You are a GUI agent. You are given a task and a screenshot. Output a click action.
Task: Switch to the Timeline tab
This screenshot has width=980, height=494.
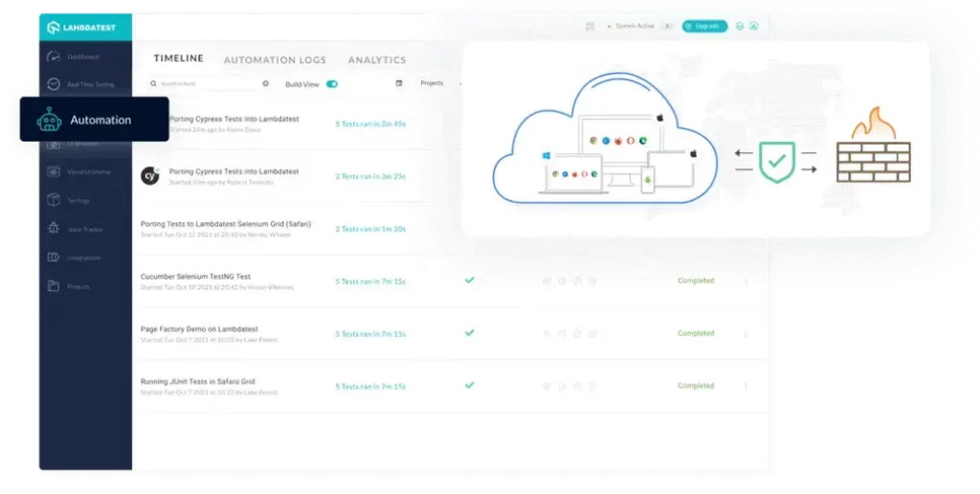click(x=179, y=58)
